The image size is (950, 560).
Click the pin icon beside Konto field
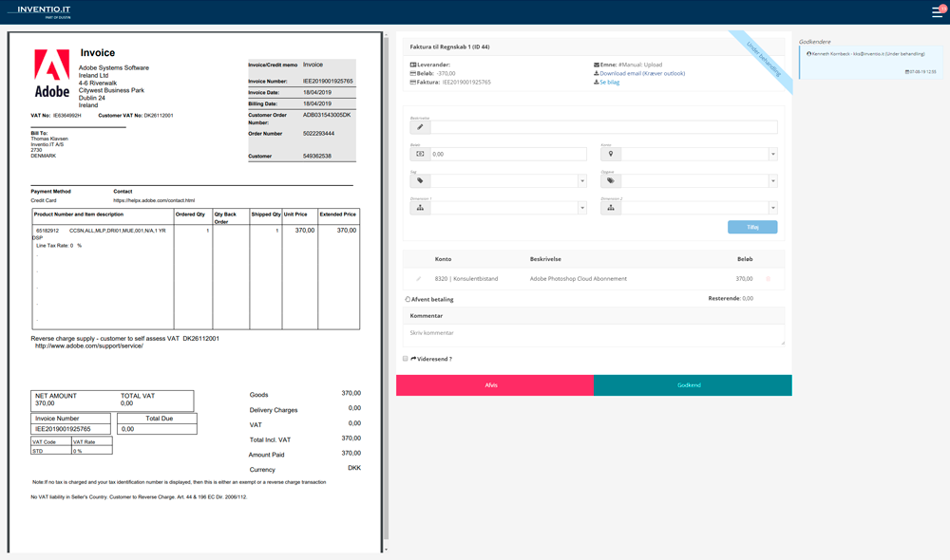tap(611, 154)
